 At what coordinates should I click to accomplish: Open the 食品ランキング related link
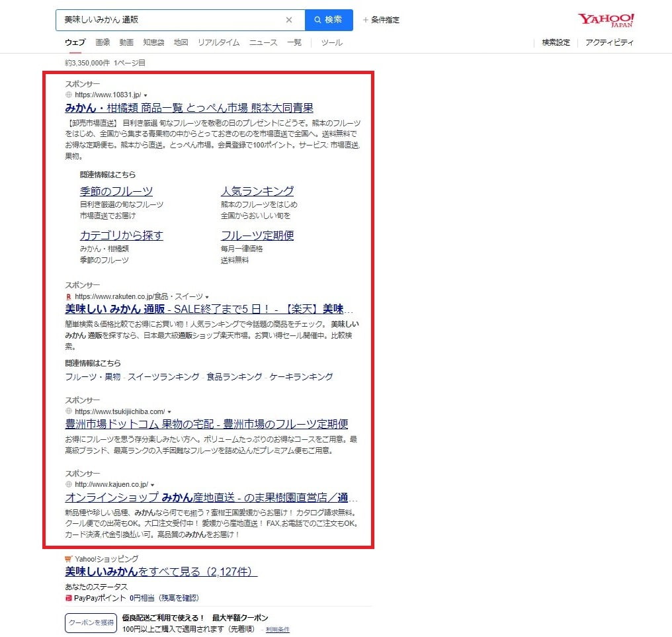pyautogui.click(x=234, y=377)
